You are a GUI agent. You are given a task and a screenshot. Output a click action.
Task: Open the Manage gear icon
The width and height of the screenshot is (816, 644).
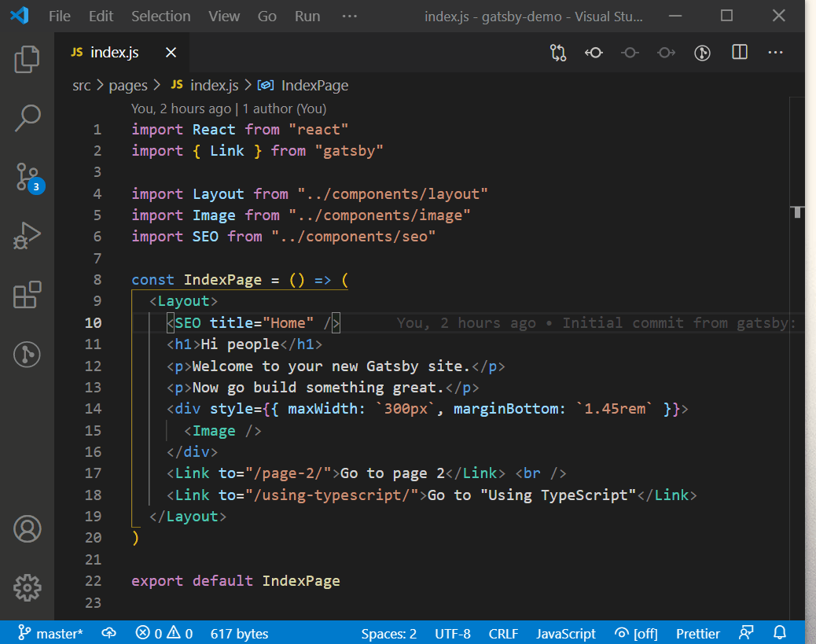[27, 587]
